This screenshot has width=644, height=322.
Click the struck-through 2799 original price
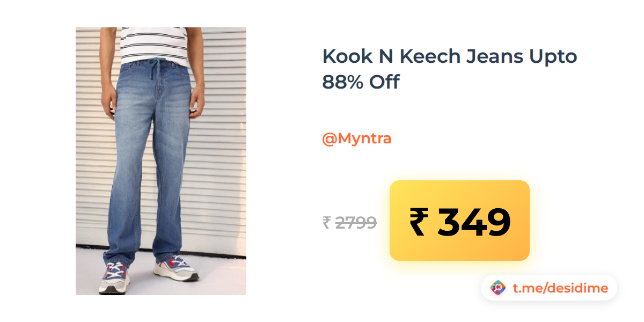click(356, 222)
